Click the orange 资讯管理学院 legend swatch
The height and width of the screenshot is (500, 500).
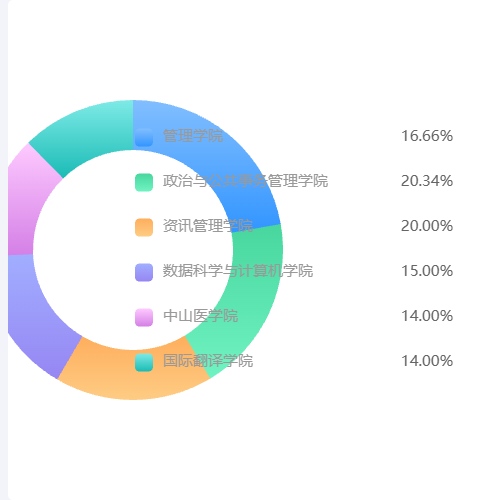(x=144, y=227)
